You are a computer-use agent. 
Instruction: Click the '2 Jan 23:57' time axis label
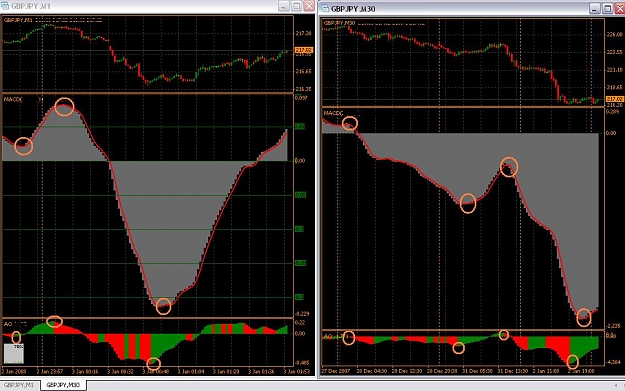click(x=50, y=371)
